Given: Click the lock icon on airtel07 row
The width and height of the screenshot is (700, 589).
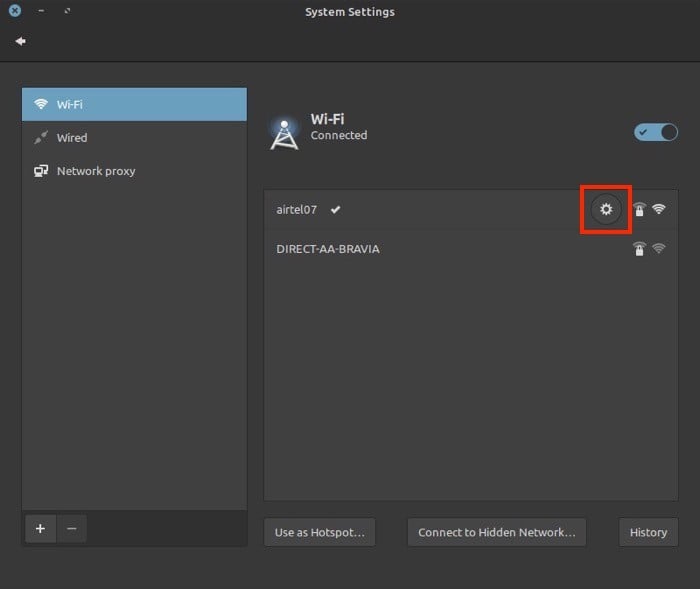Looking at the screenshot, I should 639,209.
